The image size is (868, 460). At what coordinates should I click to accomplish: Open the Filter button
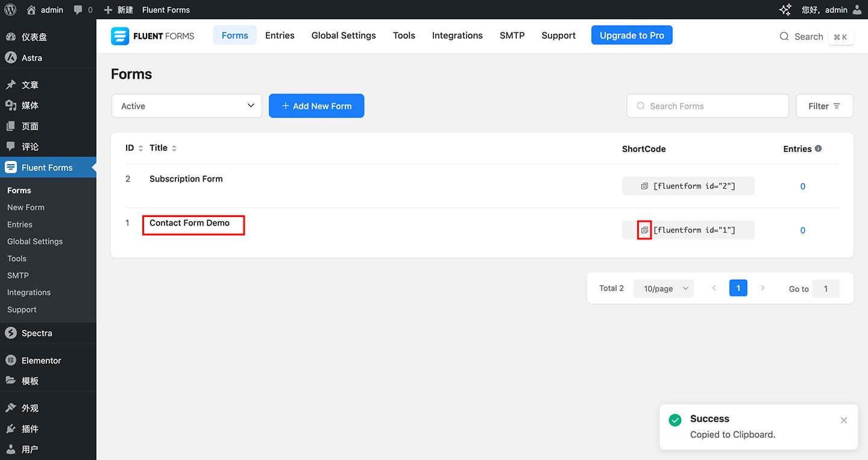click(825, 106)
